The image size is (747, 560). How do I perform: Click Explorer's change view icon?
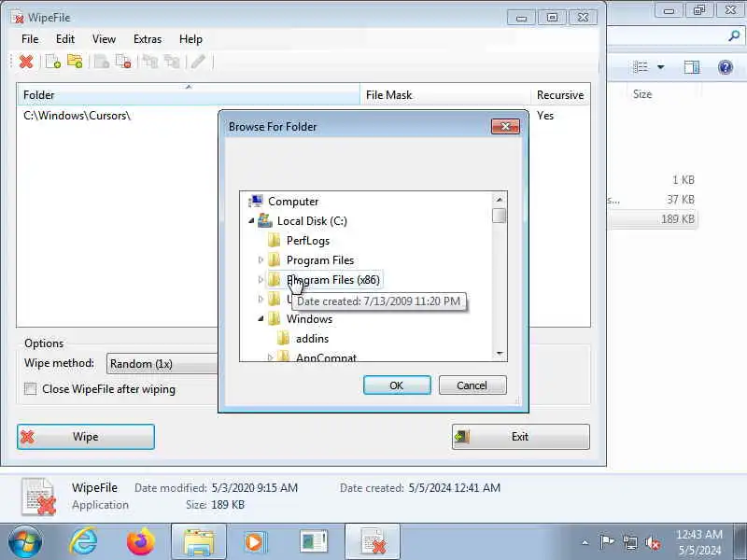(x=641, y=67)
